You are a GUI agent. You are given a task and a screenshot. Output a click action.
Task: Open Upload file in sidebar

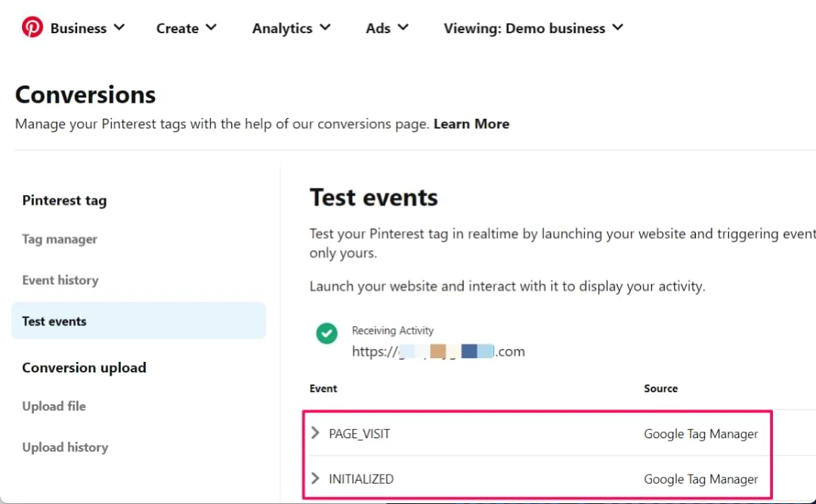[54, 406]
